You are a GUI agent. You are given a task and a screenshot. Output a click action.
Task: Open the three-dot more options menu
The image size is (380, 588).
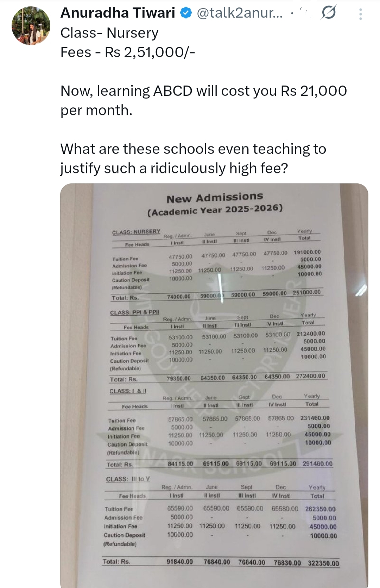tap(360, 14)
